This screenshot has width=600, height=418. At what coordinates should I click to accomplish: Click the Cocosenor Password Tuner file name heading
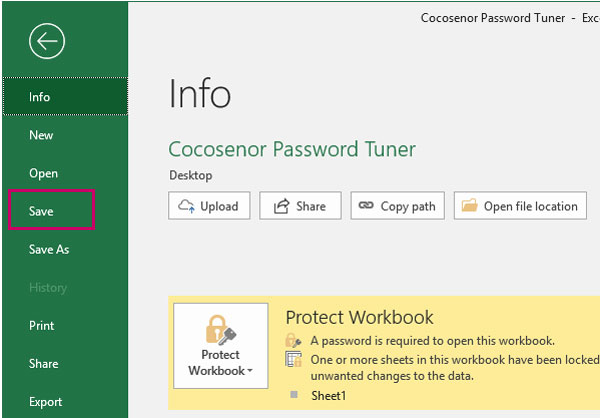click(292, 149)
